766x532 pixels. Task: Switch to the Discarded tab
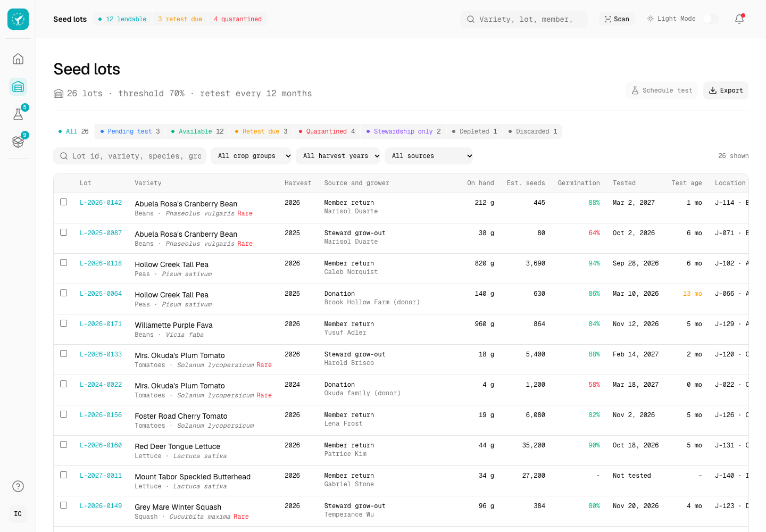532,131
